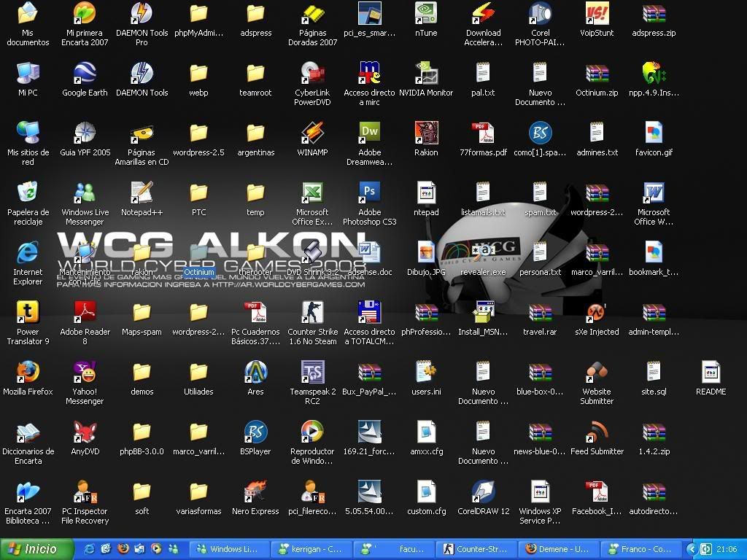Select the DAEMON Tools Pro shortcut
747x560 pixels.
[x=142, y=13]
